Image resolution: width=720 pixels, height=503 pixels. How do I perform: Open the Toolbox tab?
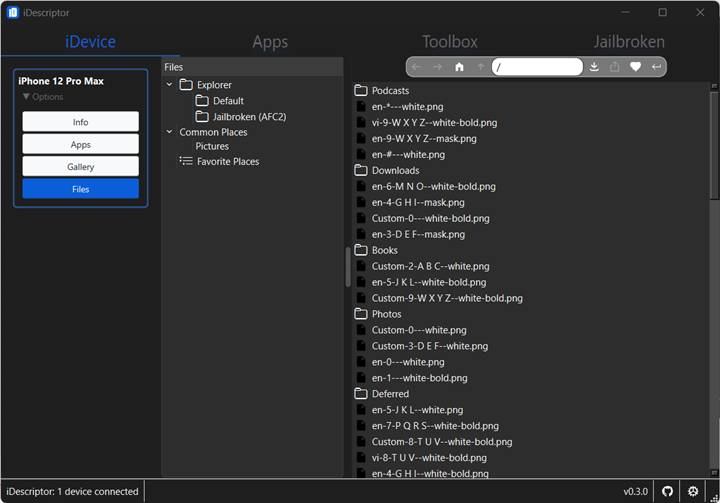pyautogui.click(x=450, y=42)
